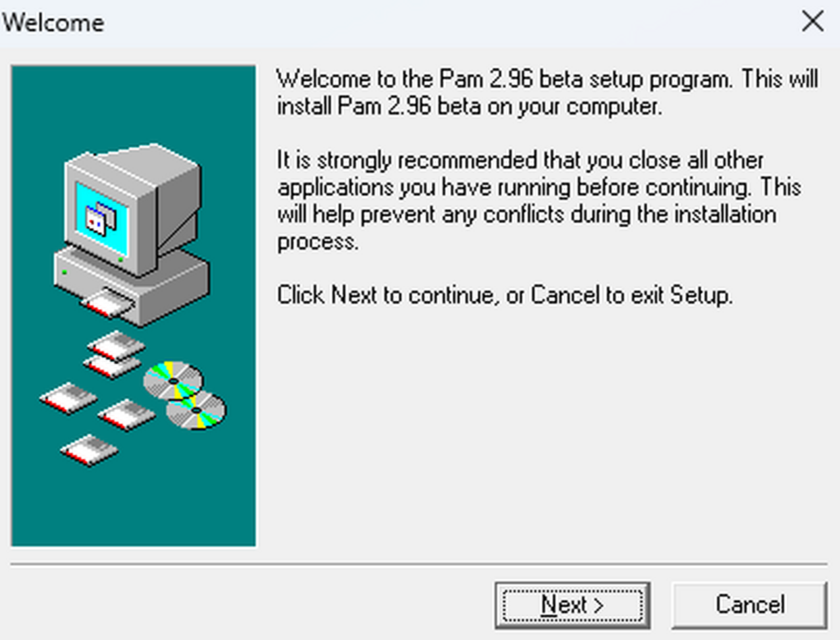The height and width of the screenshot is (640, 840).
Task: Cancel the Pam setup
Action: coord(750,604)
